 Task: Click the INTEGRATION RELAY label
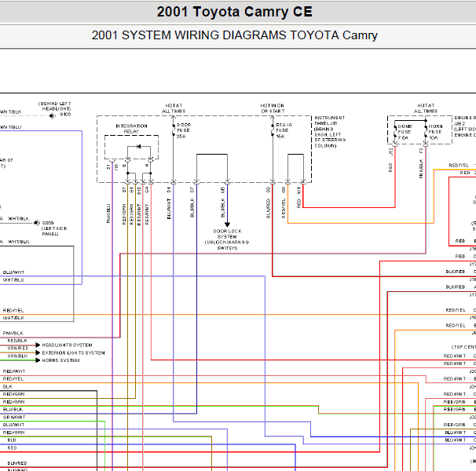pos(131,129)
